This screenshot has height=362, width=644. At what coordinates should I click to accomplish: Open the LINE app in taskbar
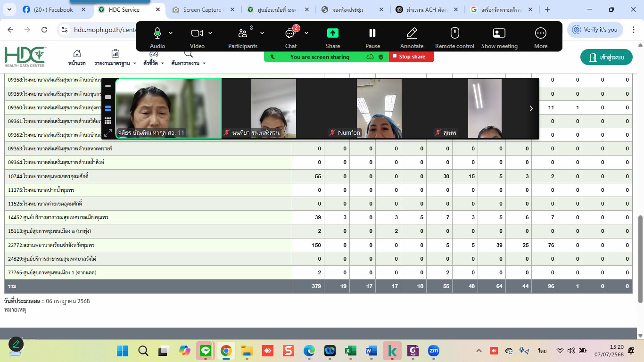click(x=206, y=351)
